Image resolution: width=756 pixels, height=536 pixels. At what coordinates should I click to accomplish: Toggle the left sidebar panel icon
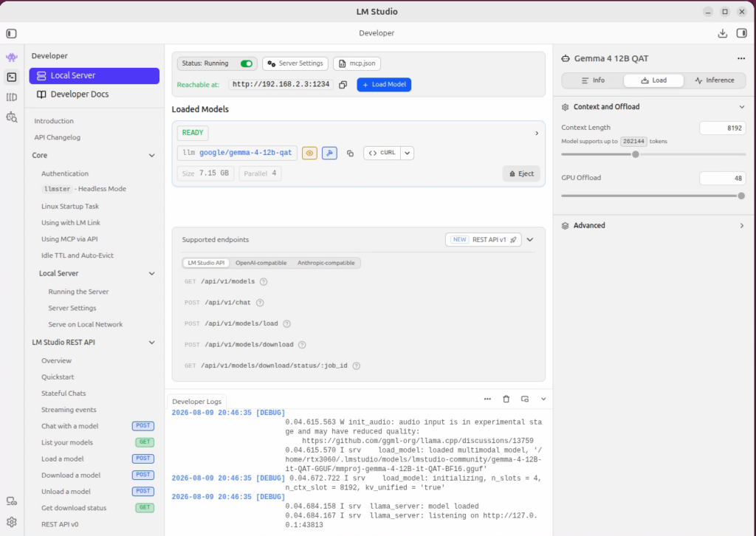[x=12, y=33]
